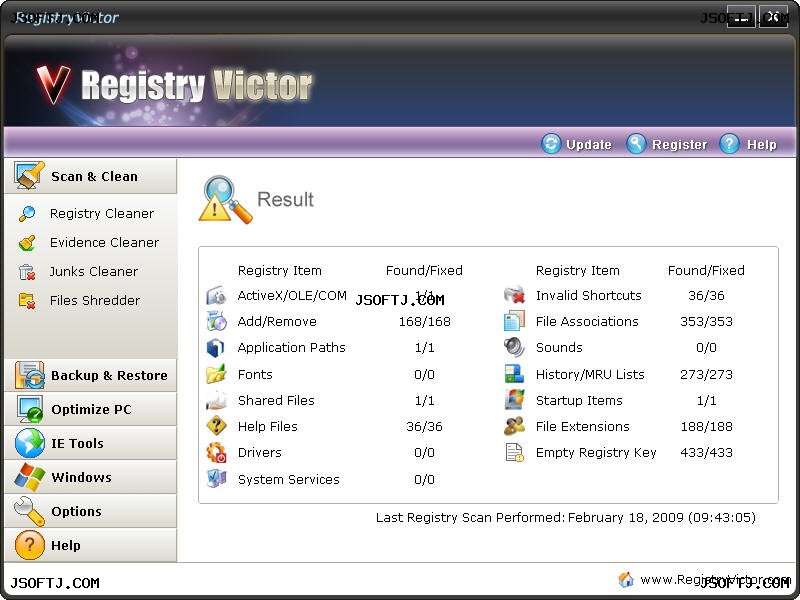Switch to the Optimize PC section
The image size is (800, 600).
[x=90, y=409]
